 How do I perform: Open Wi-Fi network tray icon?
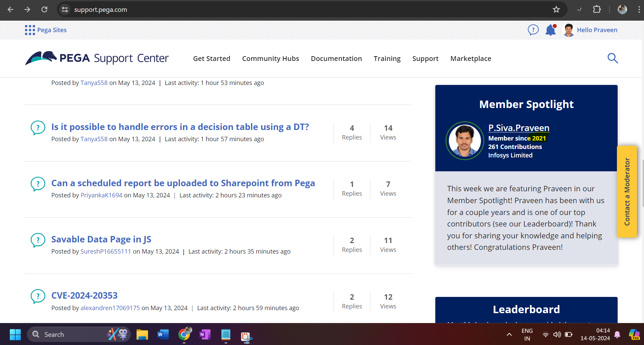tap(545, 335)
